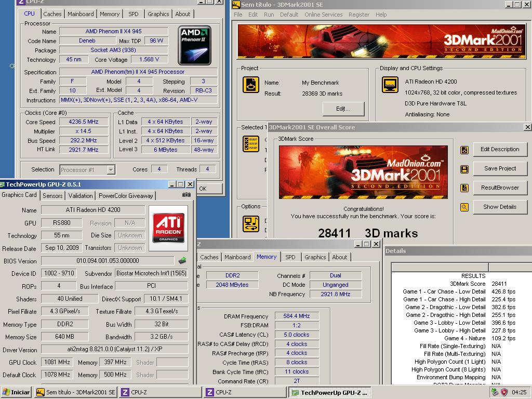Click the GPU-Z screenshot camera icon
The image size is (532, 399).
tap(187, 195)
